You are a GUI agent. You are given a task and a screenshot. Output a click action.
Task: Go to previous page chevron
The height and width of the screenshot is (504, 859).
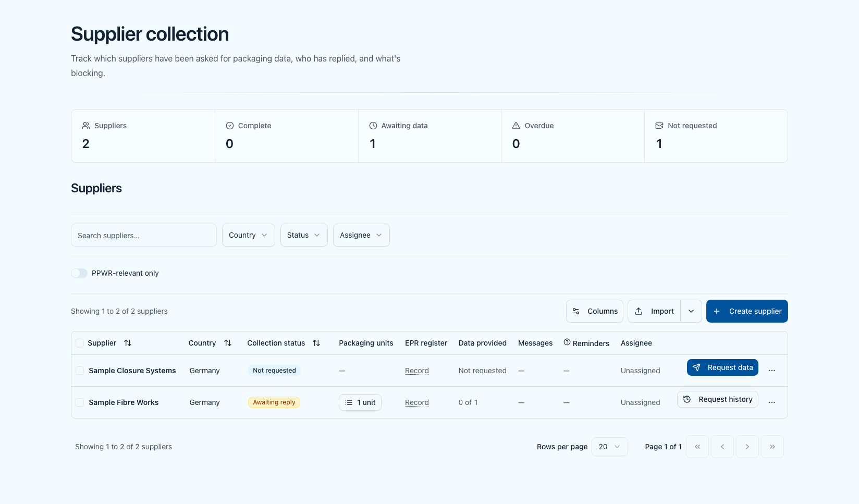point(722,447)
